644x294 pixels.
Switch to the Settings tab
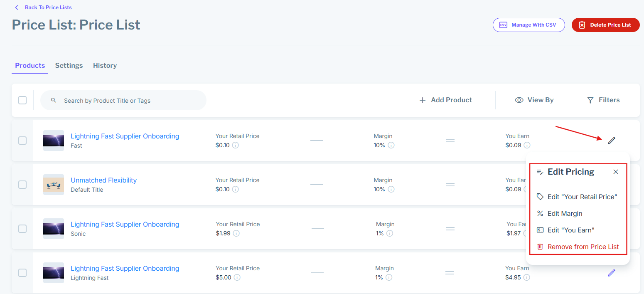click(x=69, y=65)
